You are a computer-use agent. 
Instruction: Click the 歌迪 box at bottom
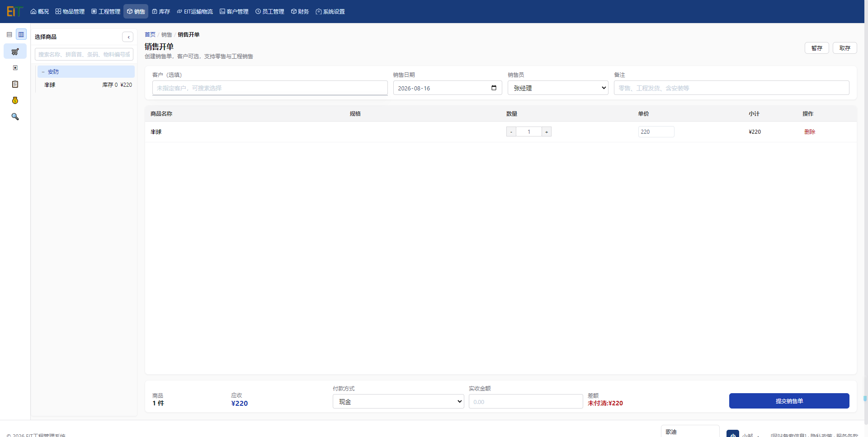(x=690, y=431)
